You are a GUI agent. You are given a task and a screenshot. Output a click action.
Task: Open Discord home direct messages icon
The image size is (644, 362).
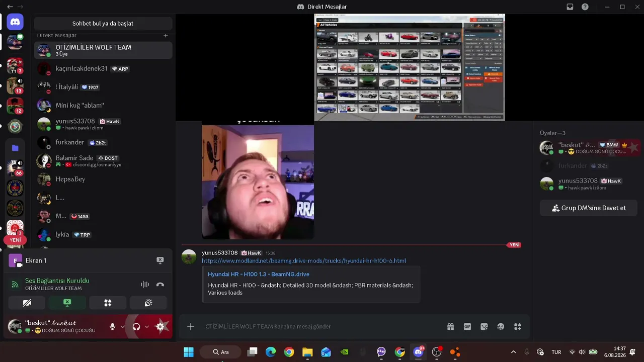pyautogui.click(x=15, y=22)
